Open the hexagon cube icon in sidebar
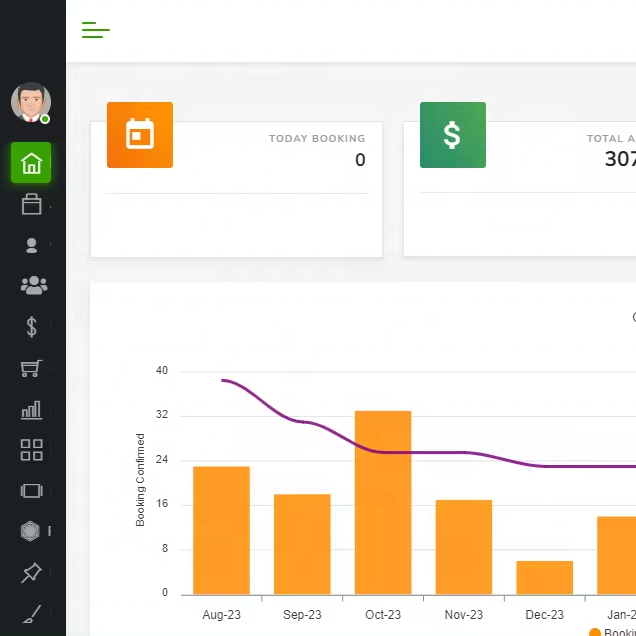636x636 pixels. tap(31, 531)
